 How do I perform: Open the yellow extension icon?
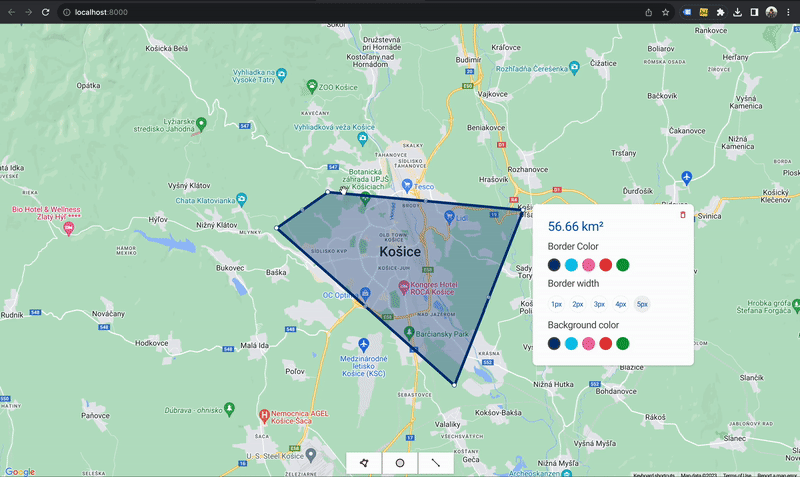(x=704, y=12)
